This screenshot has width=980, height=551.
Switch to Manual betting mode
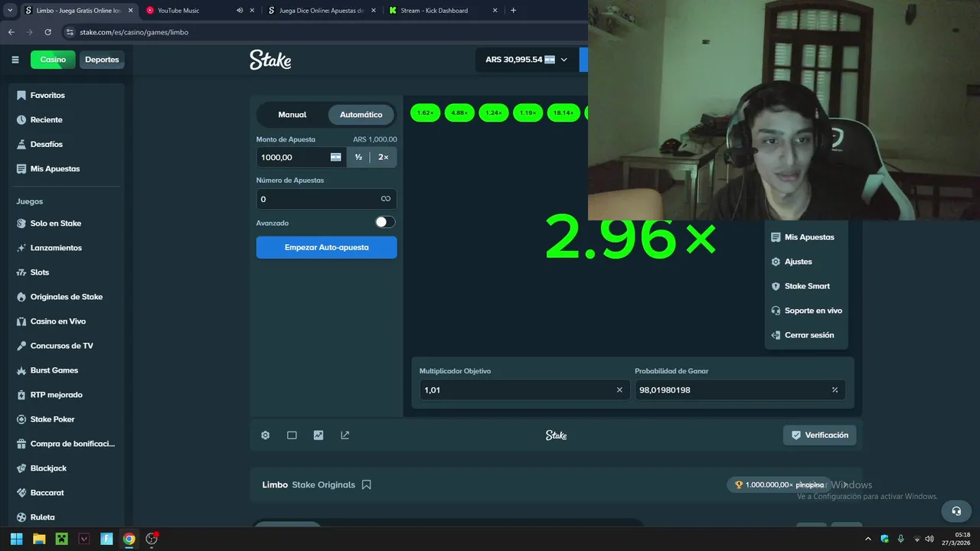pos(292,115)
